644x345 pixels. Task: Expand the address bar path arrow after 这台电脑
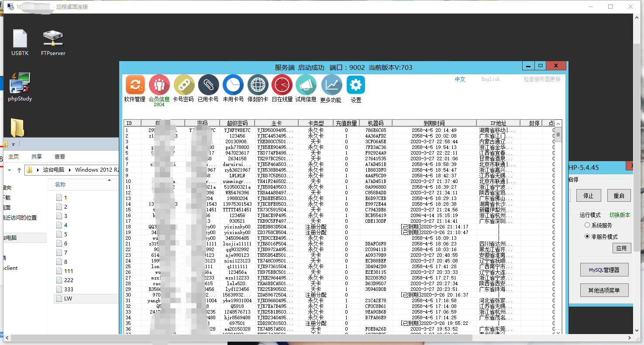(x=70, y=170)
